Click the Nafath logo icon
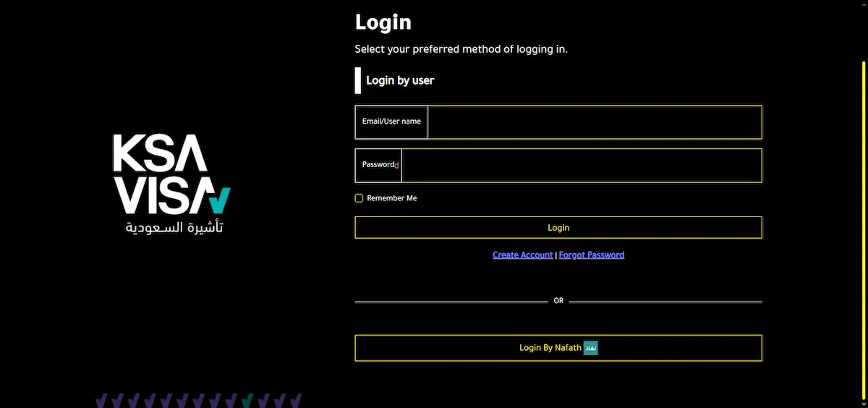The height and width of the screenshot is (408, 868). tap(591, 348)
